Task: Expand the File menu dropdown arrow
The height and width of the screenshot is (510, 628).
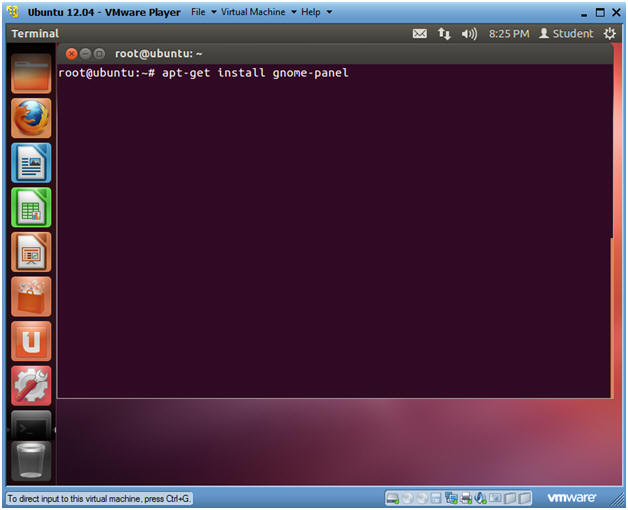Action: (x=214, y=12)
